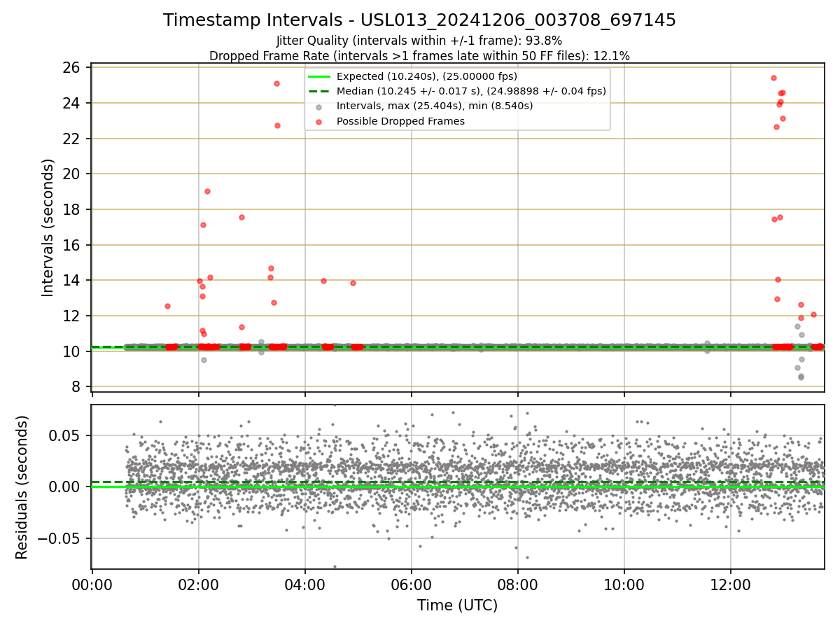Click the solid green line sample in legend
Screen dimensions: 840x630
(318, 77)
